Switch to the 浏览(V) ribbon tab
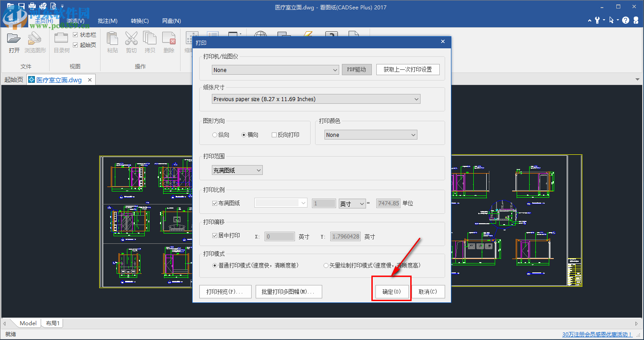644x340 pixels. click(76, 21)
